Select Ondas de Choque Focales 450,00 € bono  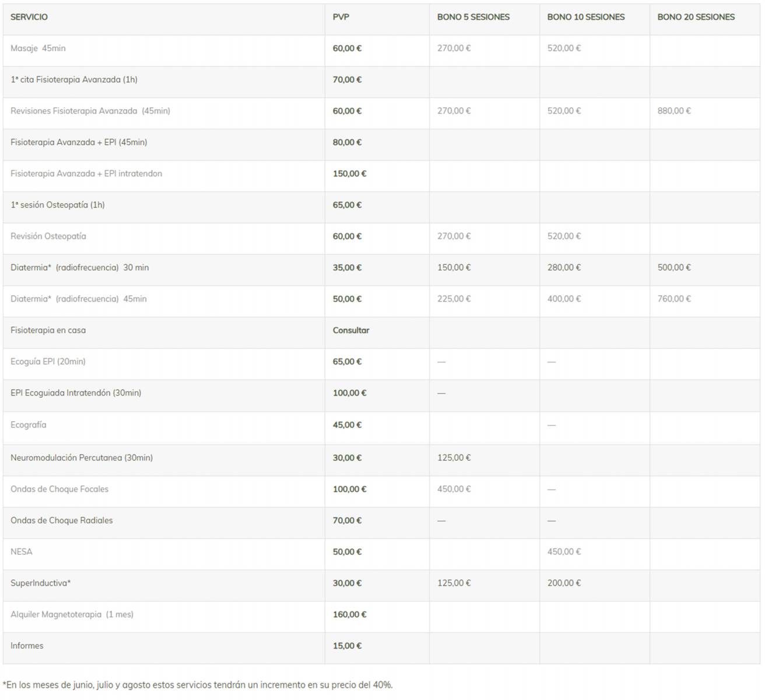click(x=454, y=489)
